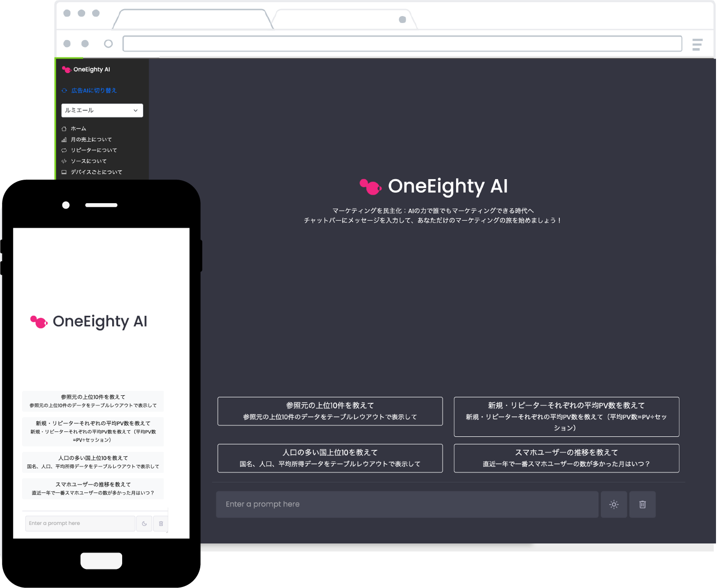Toggle light mode with the desktop sun icon
Image resolution: width=720 pixels, height=588 pixels.
tap(614, 504)
